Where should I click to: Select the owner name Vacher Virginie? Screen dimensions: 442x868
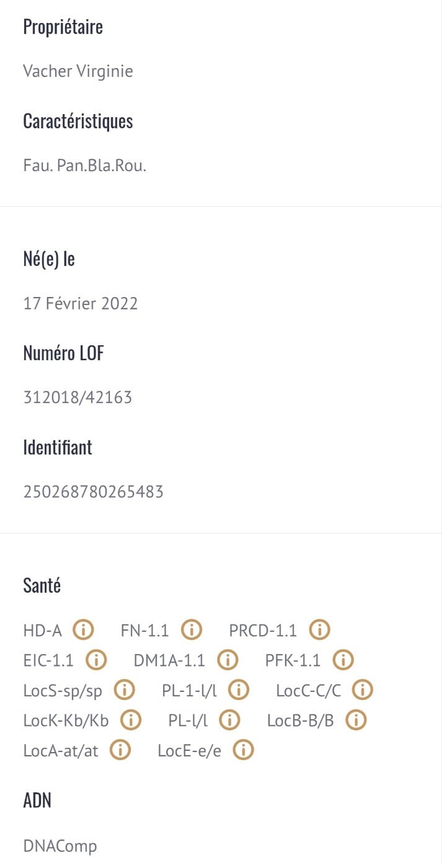click(x=78, y=71)
